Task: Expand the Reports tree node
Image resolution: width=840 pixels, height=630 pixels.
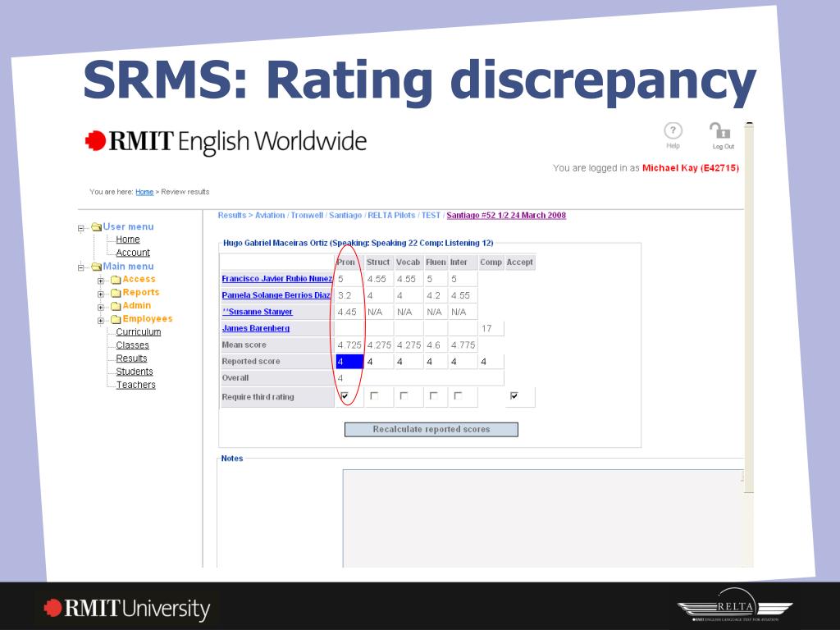Action: (x=100, y=294)
